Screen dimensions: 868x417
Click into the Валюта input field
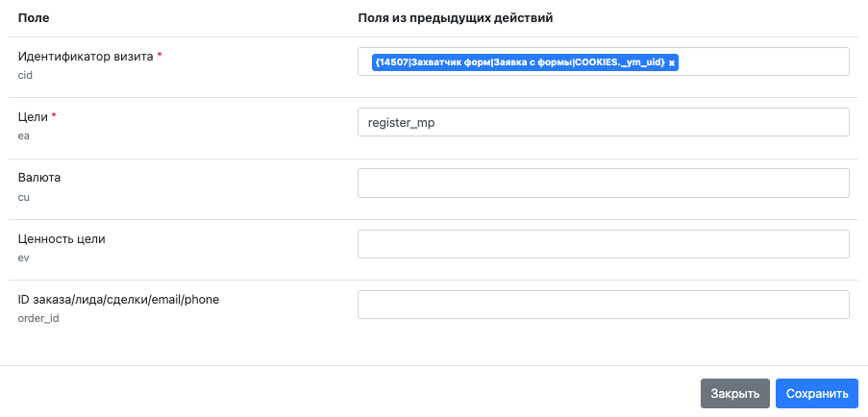(x=604, y=184)
